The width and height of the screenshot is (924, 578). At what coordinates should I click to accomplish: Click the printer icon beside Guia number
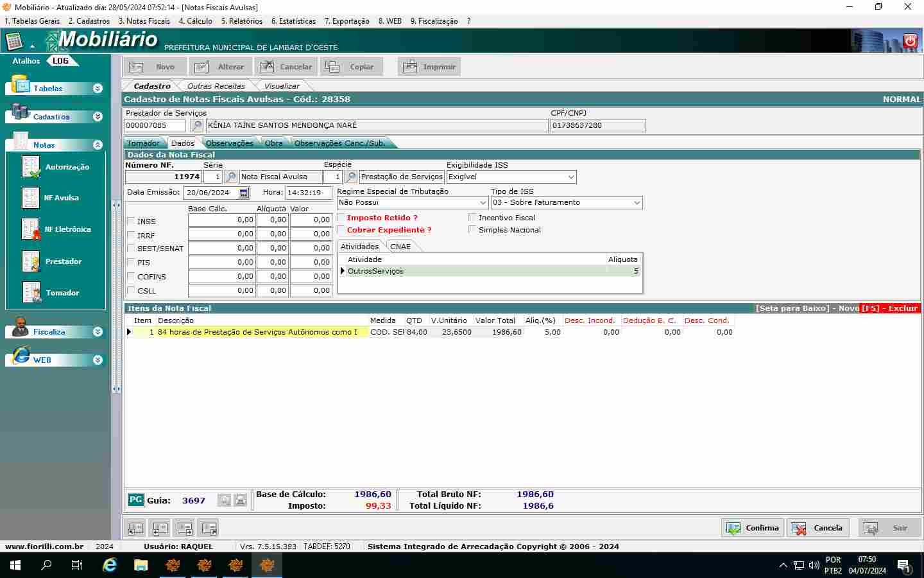(240, 500)
